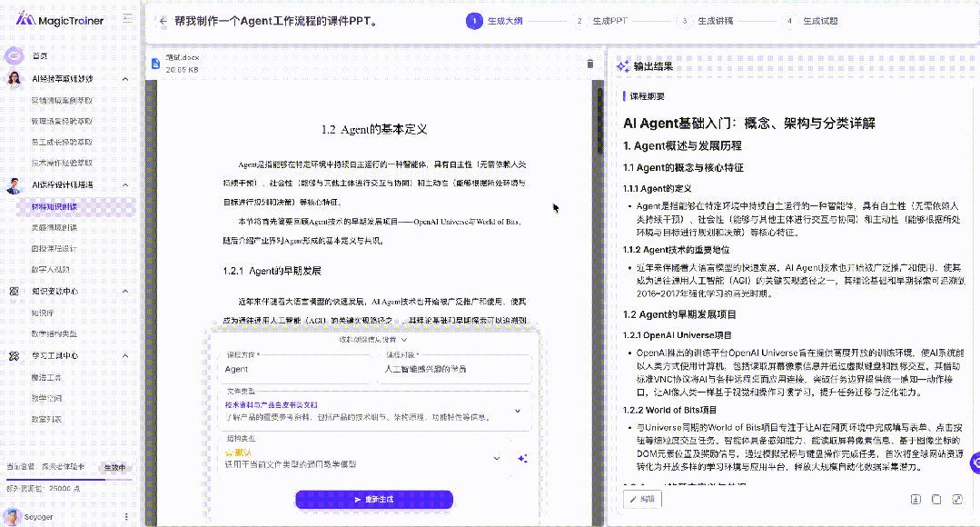This screenshot has width=980, height=527.
Task: Click the heading 1.1.2 Agent技术的重要地位
Action: click(x=677, y=250)
